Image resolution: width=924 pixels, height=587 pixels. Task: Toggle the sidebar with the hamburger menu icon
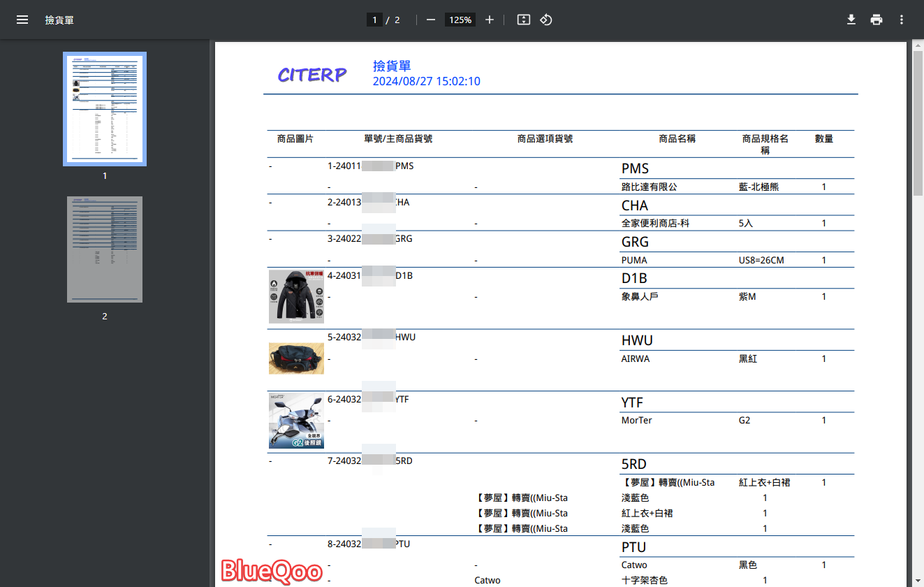coord(22,20)
